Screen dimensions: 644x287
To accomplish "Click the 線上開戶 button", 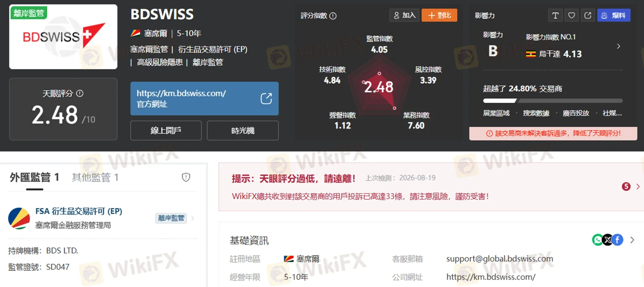I will 166,130.
